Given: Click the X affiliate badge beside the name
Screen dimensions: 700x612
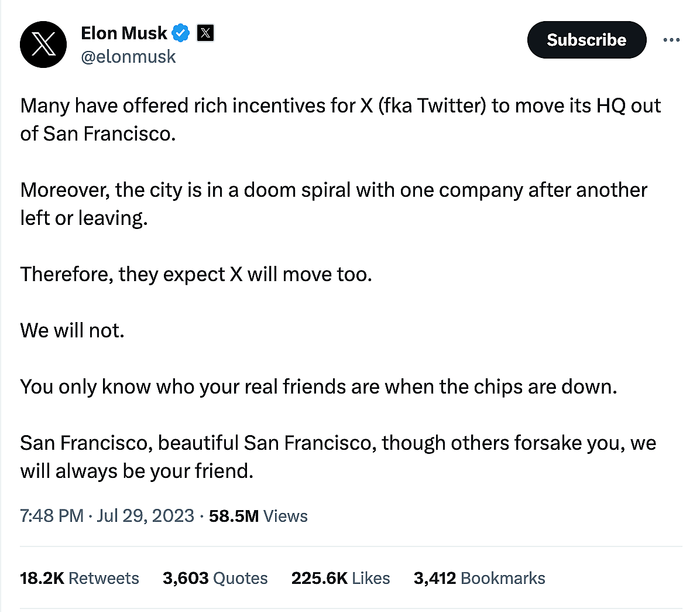Looking at the screenshot, I should [x=205, y=33].
